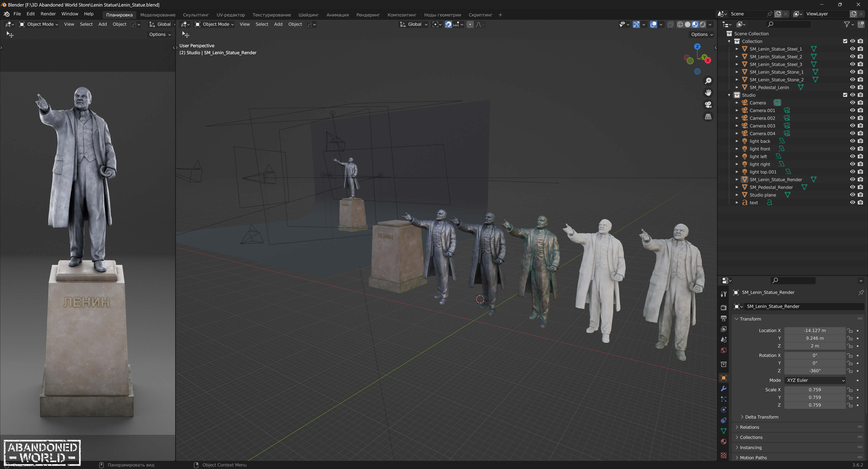The width and height of the screenshot is (868, 469).
Task: Switch to the Шейдинг workspace tab
Action: tap(308, 15)
